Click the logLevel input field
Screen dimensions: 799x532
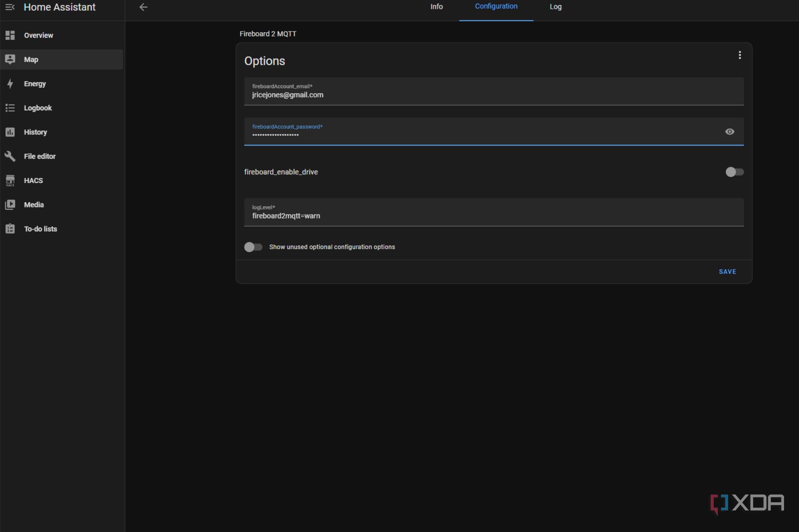tap(494, 212)
